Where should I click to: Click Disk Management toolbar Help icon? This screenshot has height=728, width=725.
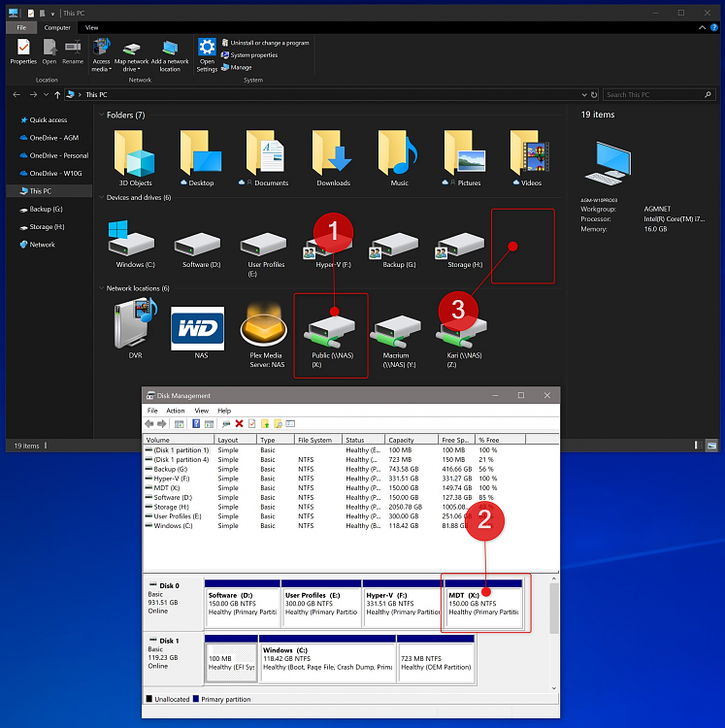tap(196, 423)
